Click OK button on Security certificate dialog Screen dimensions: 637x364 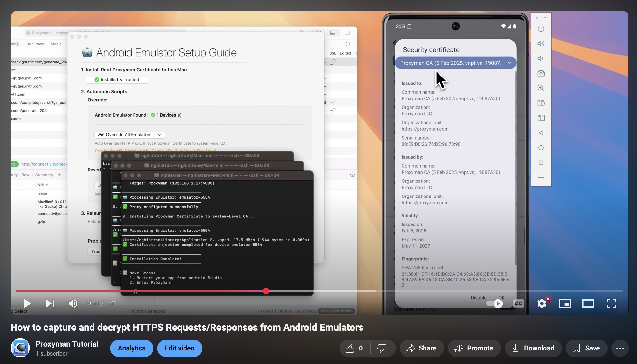(501, 297)
